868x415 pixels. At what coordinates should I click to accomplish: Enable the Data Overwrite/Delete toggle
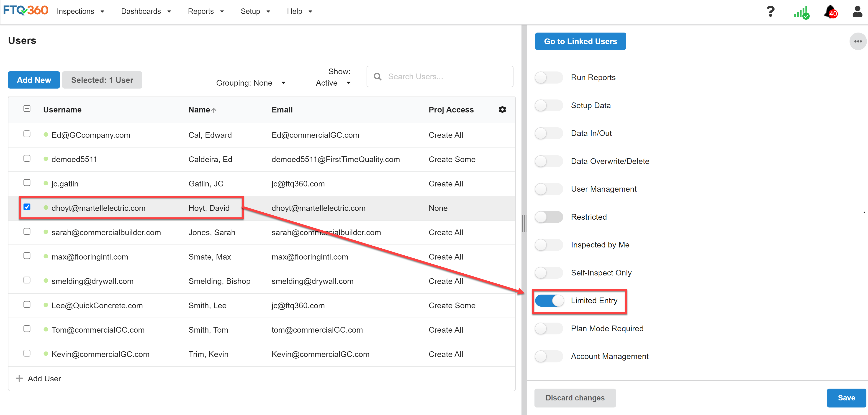coord(549,161)
